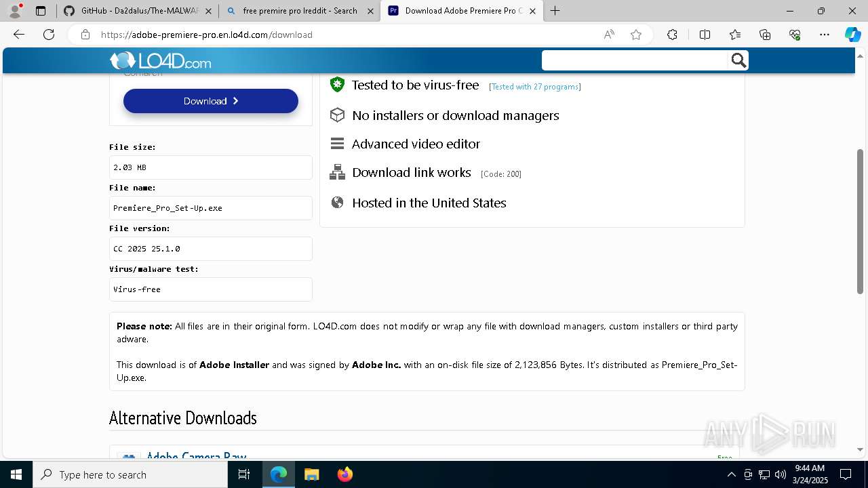Screen dimensions: 868x488
Task: Click the scrollbar down arrow
Action: [860, 449]
